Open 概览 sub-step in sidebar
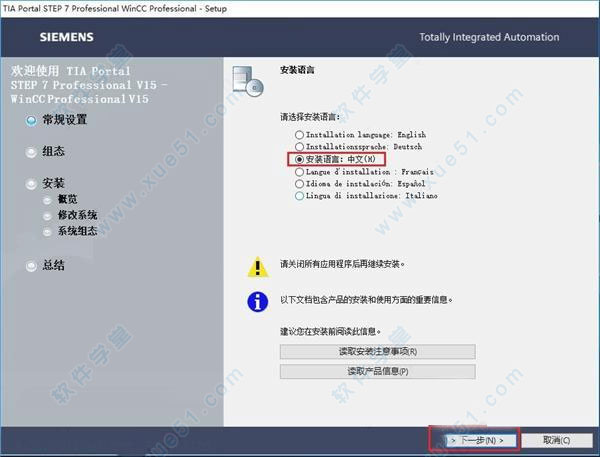Viewport: 600px width, 457px height. (x=67, y=199)
